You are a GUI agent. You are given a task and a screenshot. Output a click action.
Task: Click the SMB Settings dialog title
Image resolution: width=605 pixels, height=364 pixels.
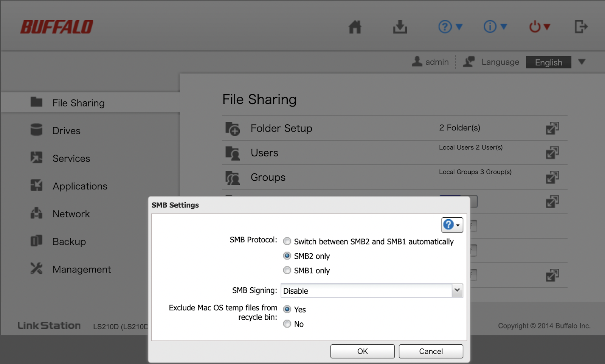tap(175, 205)
